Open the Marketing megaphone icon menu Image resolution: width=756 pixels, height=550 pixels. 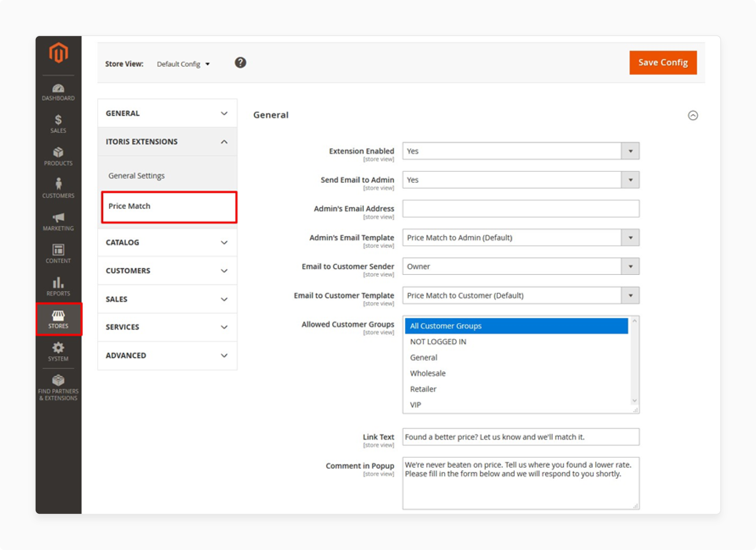pyautogui.click(x=58, y=222)
